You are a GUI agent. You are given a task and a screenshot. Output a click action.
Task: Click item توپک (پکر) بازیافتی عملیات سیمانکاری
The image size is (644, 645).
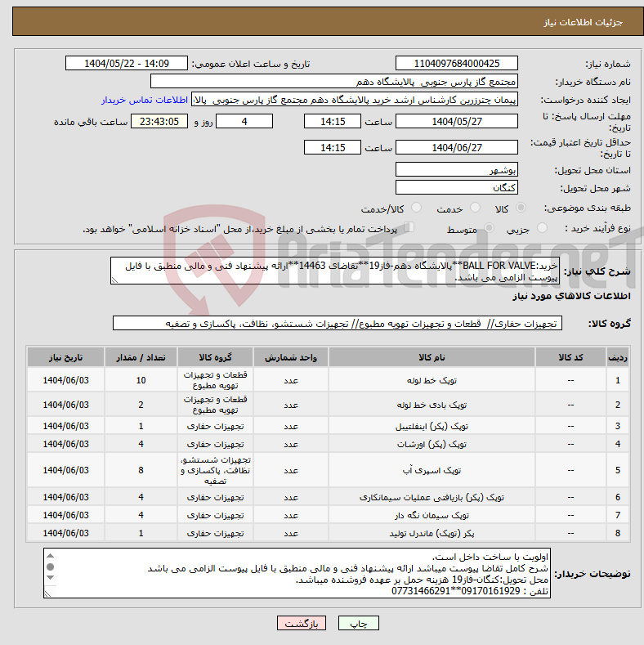pyautogui.click(x=432, y=497)
